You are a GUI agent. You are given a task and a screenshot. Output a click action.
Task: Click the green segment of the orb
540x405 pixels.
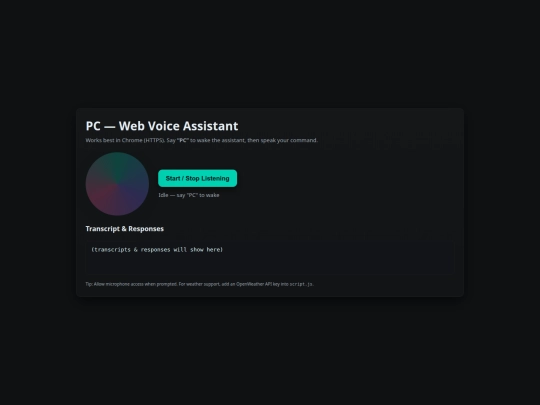coord(115,165)
